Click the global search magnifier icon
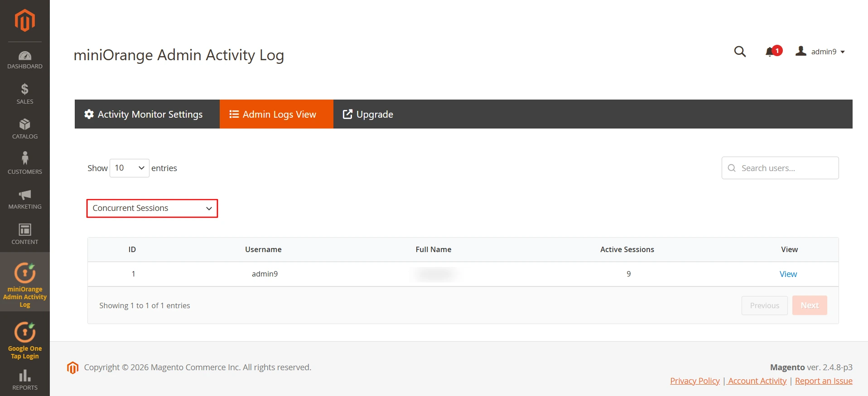 tap(740, 52)
